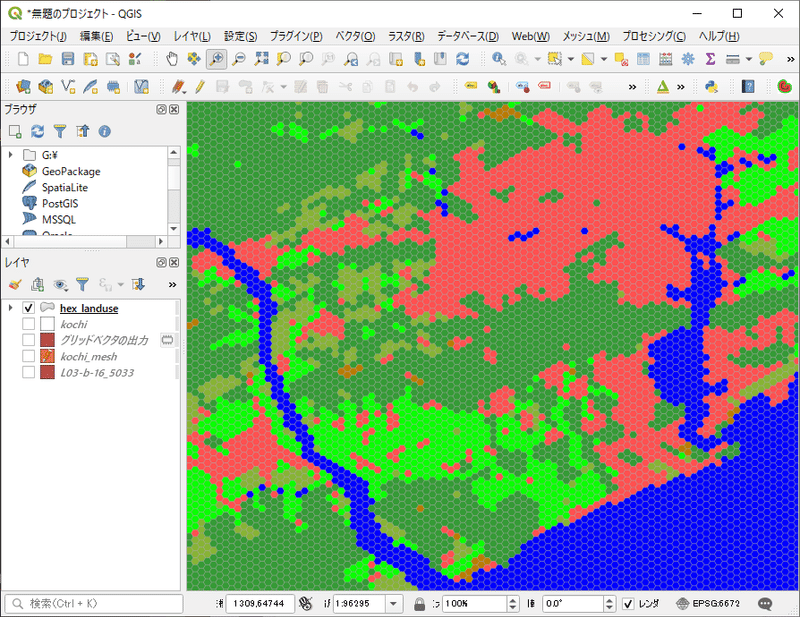Open layer styling brush icon in Layers panel
The height and width of the screenshot is (617, 800).
coord(15,284)
